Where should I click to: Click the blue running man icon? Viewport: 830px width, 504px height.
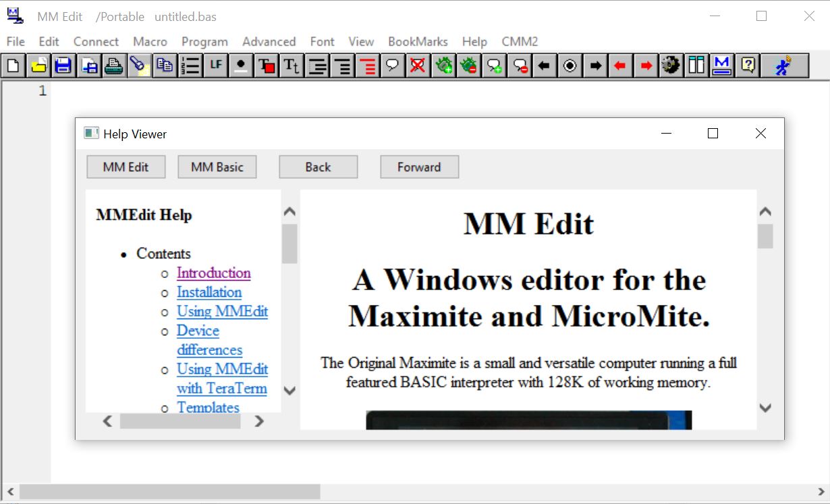click(784, 65)
